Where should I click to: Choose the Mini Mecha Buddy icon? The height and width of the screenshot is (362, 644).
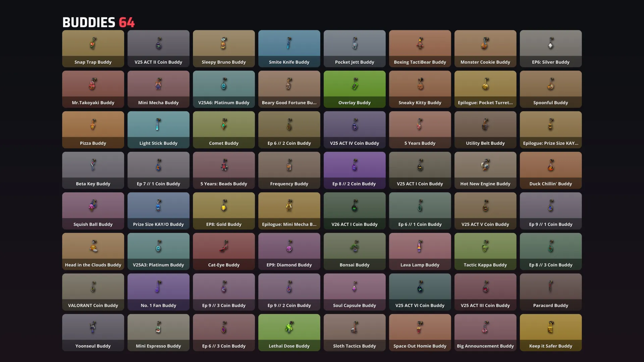(x=158, y=84)
